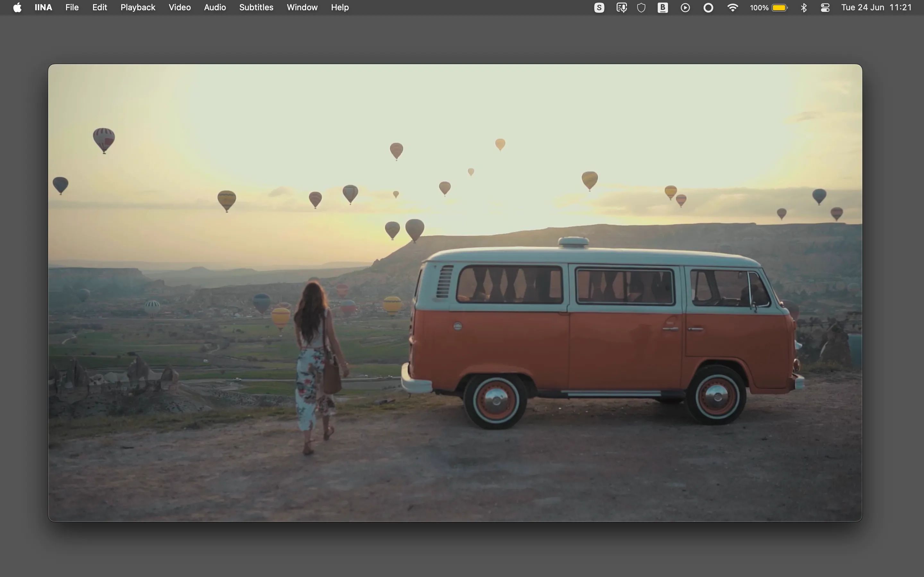Screen dimensions: 924x577
Task: Open the Playback menu
Action: point(137,7)
